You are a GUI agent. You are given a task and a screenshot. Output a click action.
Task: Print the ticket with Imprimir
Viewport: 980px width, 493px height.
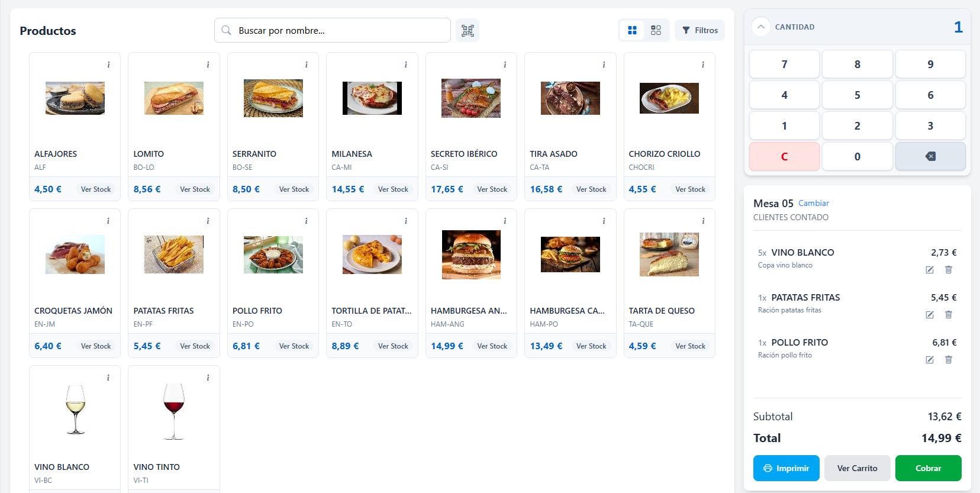[786, 468]
